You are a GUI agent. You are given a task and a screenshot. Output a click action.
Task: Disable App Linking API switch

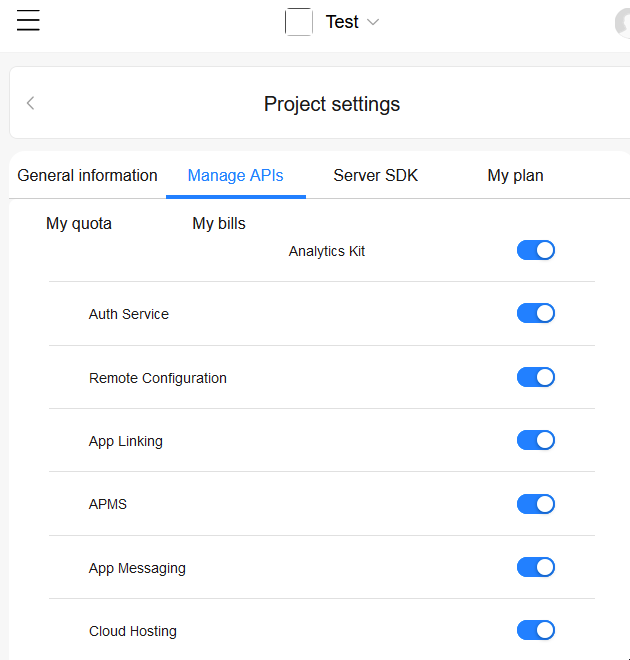click(536, 440)
